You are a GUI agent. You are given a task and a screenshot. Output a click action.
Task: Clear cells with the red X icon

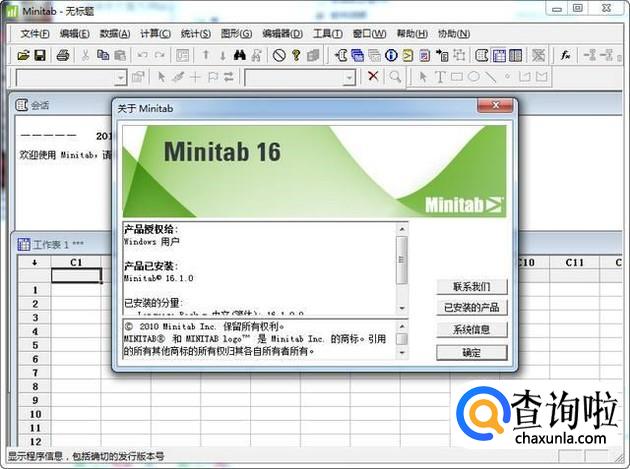coord(373,76)
